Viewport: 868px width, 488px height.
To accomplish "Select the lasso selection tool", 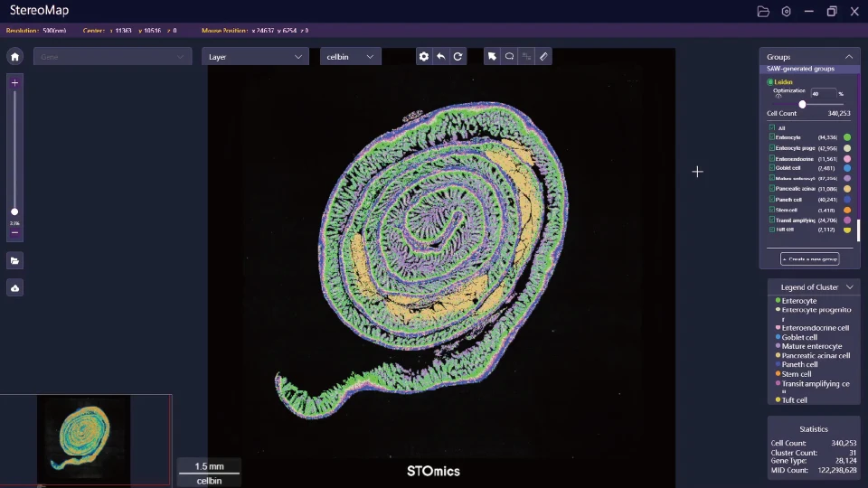I will pyautogui.click(x=509, y=56).
